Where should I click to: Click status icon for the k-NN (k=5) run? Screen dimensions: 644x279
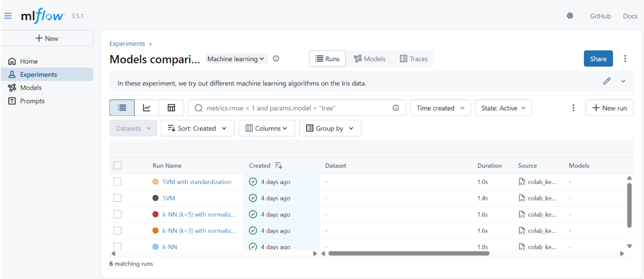[253, 214]
